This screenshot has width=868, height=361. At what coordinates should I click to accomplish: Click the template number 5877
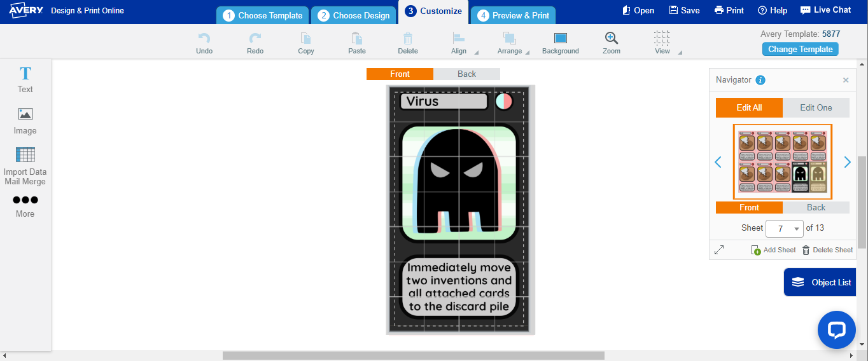point(831,34)
